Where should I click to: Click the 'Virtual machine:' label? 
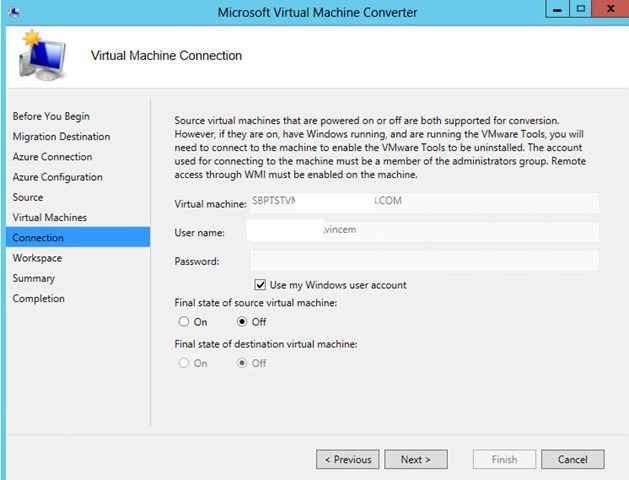(210, 204)
